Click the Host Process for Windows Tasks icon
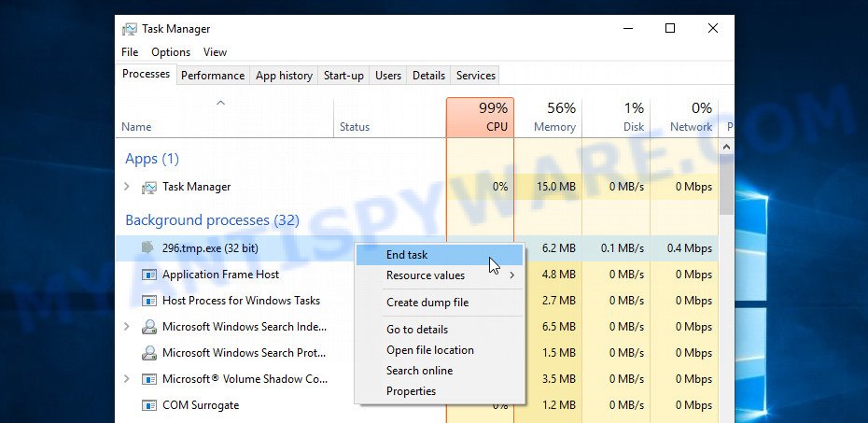Image resolution: width=868 pixels, height=423 pixels. click(149, 301)
